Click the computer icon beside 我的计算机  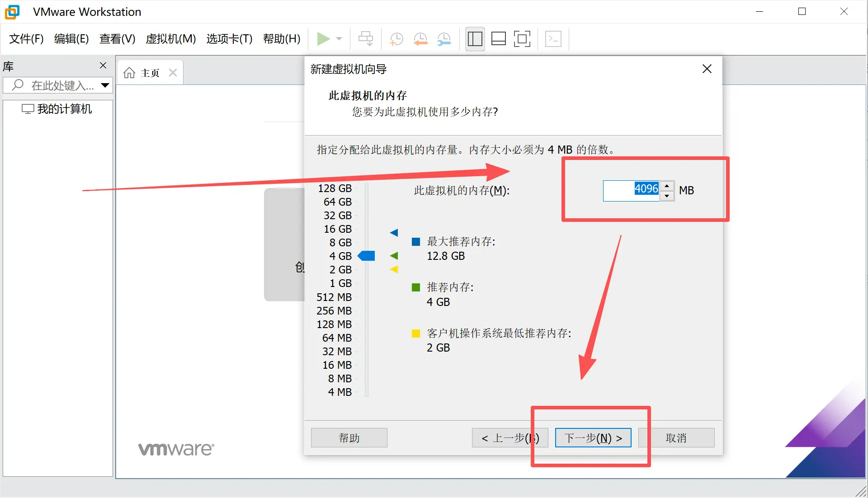click(x=28, y=109)
